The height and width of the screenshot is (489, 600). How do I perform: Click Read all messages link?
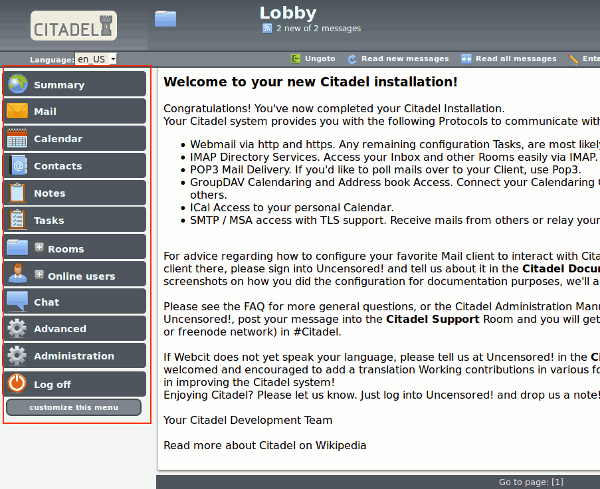click(516, 59)
